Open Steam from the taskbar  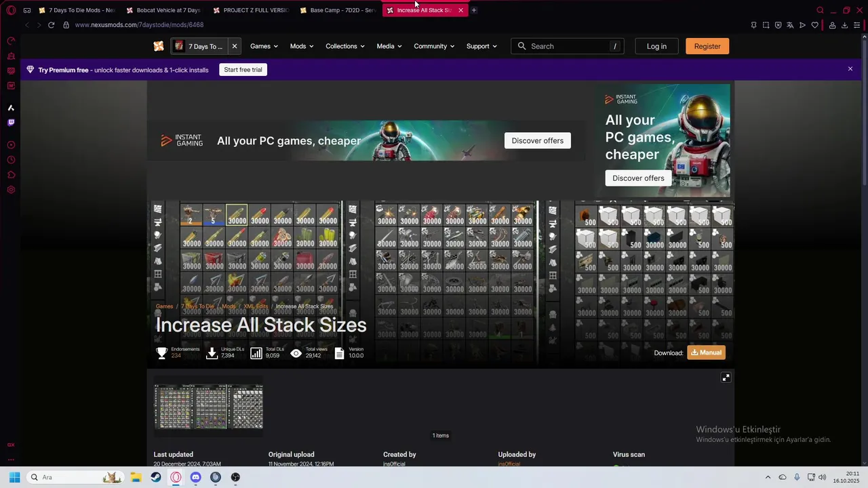coord(156,477)
